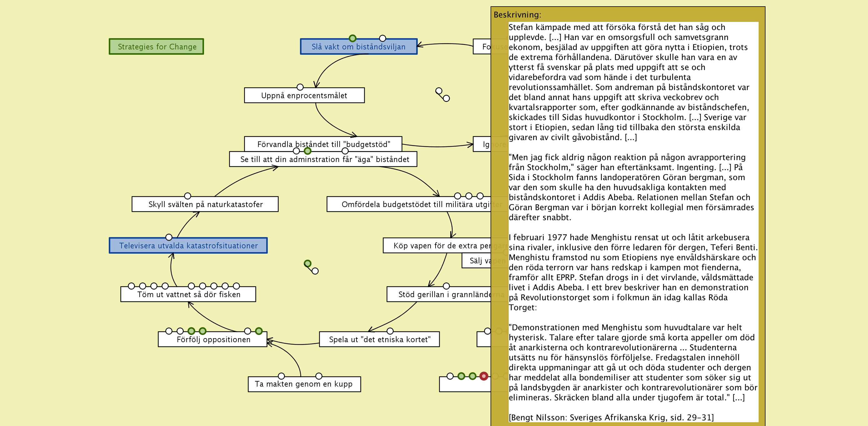Click marker on Skyll svälten på naturkatastofer
This screenshot has height=426, width=868.
(x=188, y=196)
